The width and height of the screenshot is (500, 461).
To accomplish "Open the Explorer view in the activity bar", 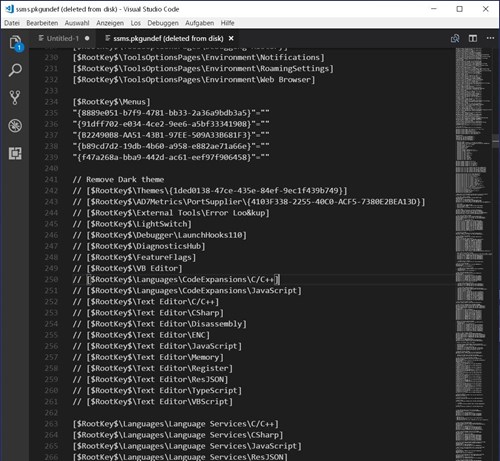I will point(15,43).
